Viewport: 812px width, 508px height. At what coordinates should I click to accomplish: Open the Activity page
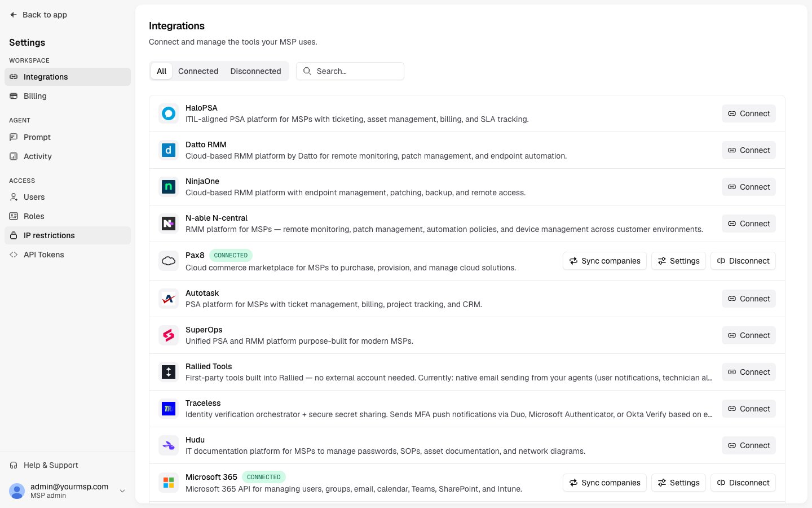pos(68,156)
